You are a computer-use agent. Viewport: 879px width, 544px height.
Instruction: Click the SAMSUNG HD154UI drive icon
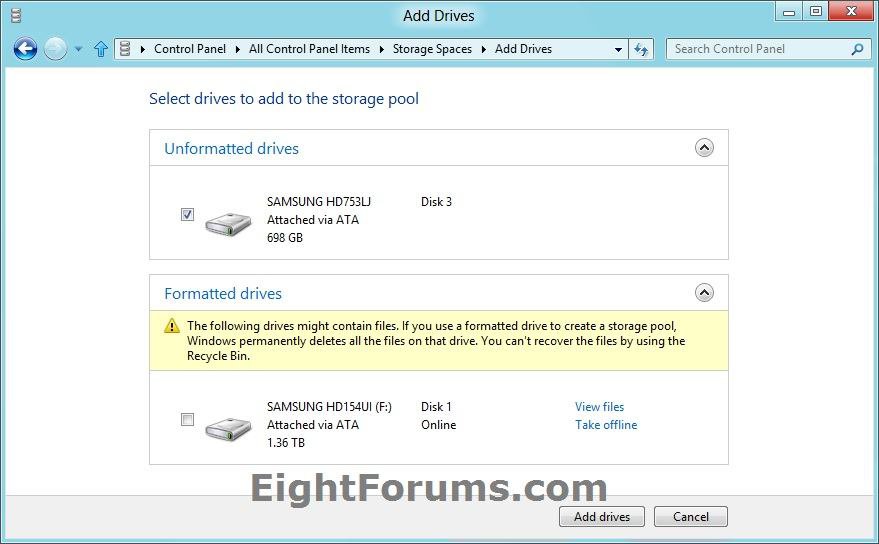[228, 428]
